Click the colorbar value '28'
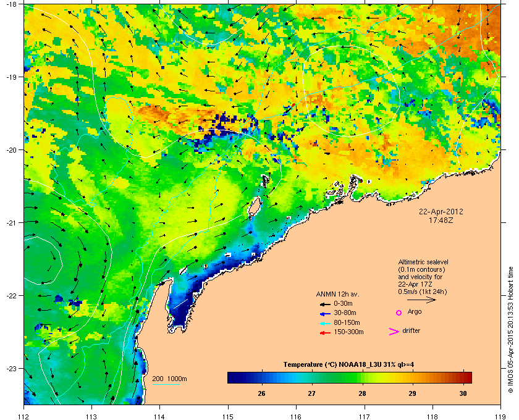The image size is (519, 420). [x=363, y=393]
